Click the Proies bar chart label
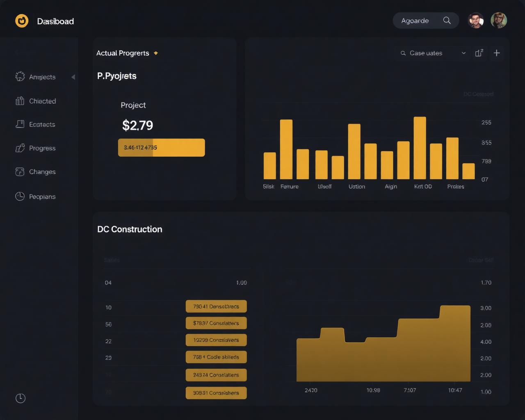Image resolution: width=525 pixels, height=420 pixels. (456, 186)
